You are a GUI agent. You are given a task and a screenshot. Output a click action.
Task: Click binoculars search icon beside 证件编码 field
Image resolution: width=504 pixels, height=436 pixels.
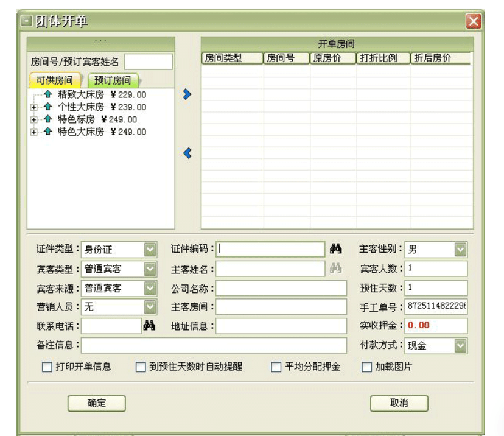[336, 249]
